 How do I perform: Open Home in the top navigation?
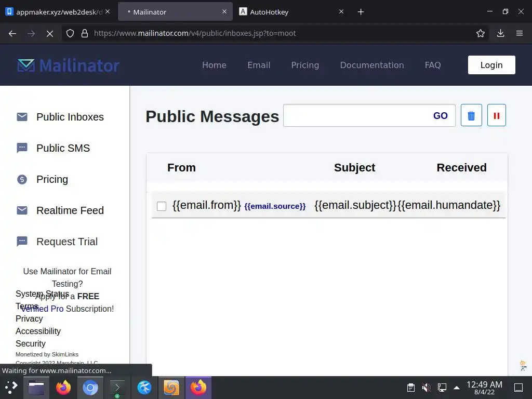click(214, 65)
